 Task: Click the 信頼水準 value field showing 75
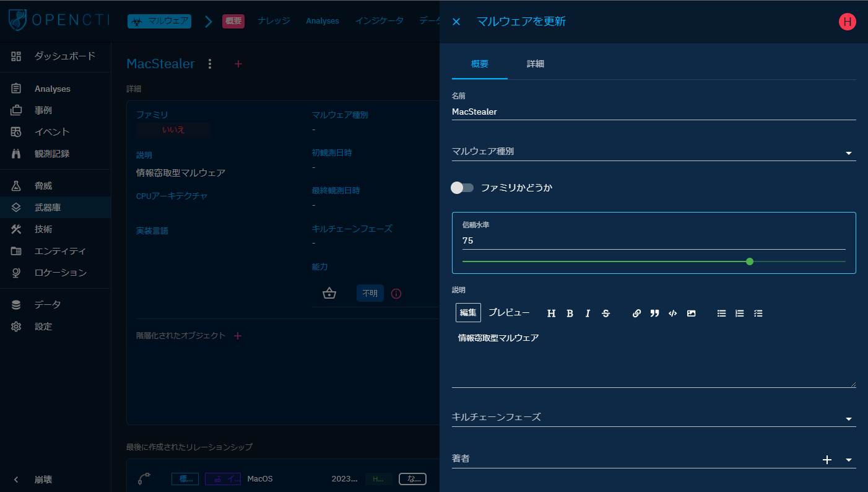654,240
